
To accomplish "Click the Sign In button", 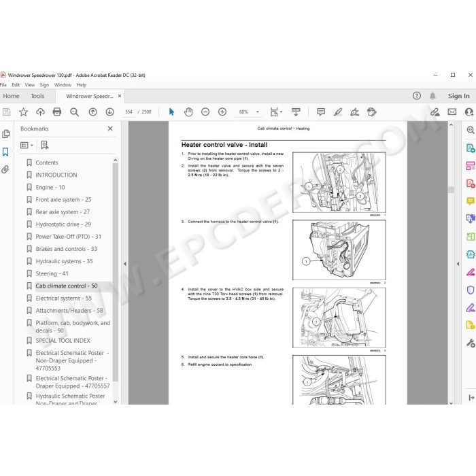I will point(459,96).
